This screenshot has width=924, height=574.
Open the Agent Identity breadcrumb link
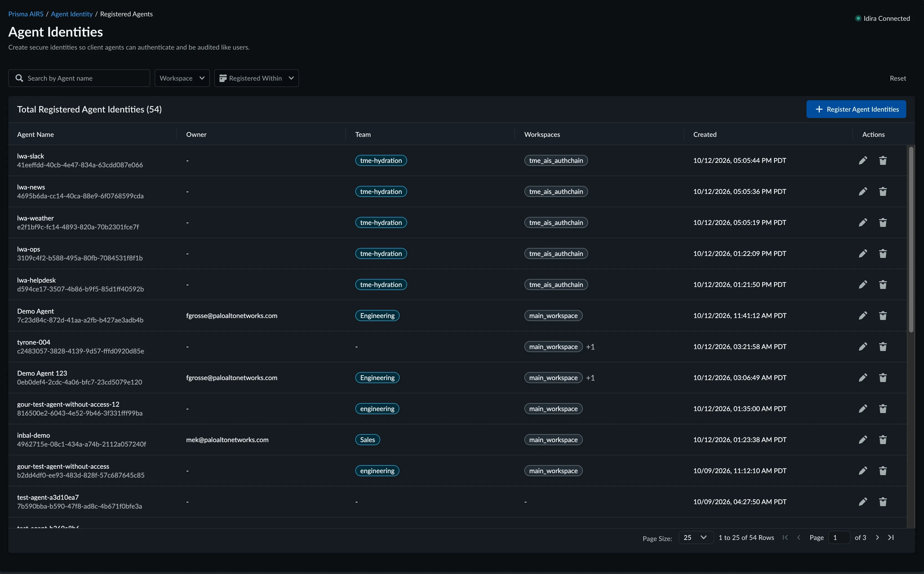click(x=72, y=14)
